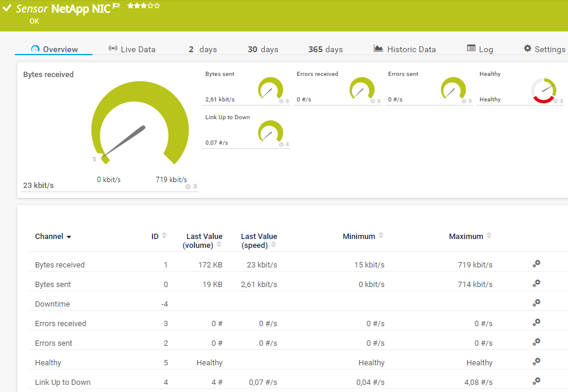The image size is (568, 392).
Task: Open the Log tab
Action: point(480,49)
